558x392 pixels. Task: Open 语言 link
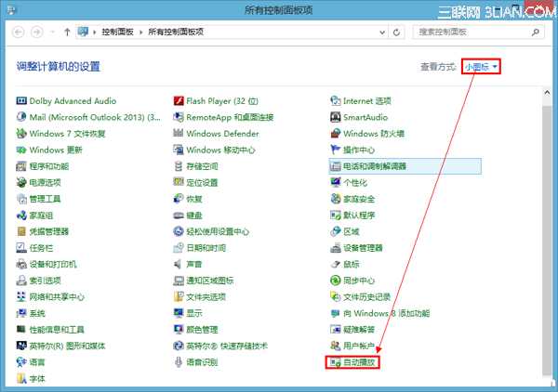point(37,362)
